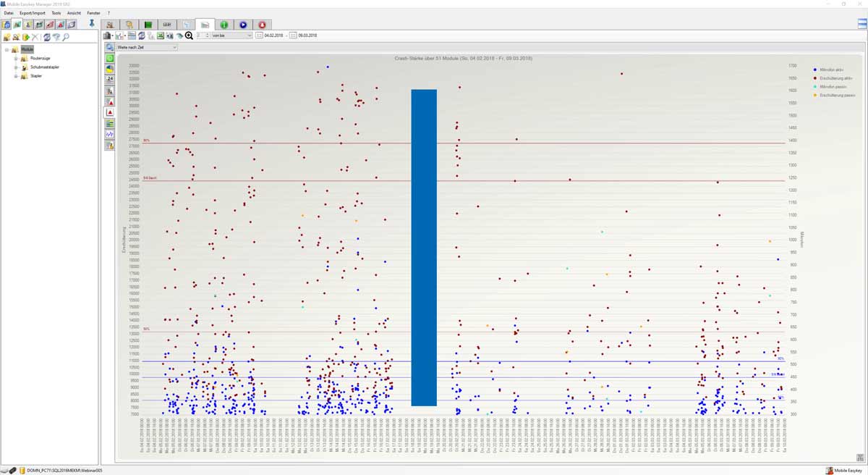Click the folder with green arrow icon
Viewport: 868px width, 475px height.
(x=26, y=37)
